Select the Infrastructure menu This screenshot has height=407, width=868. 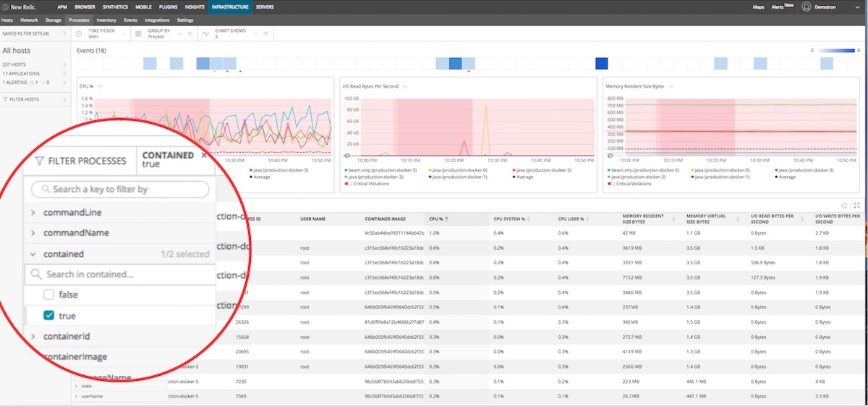pos(230,7)
